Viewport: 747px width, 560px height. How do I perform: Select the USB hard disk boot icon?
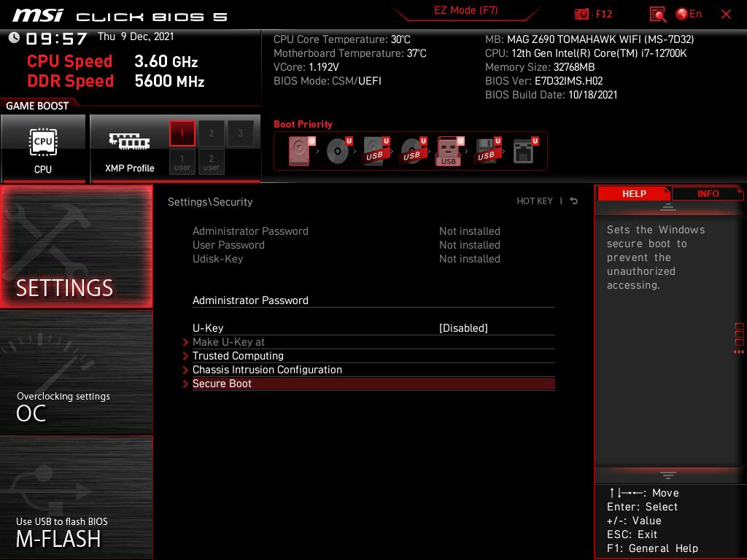(x=376, y=151)
